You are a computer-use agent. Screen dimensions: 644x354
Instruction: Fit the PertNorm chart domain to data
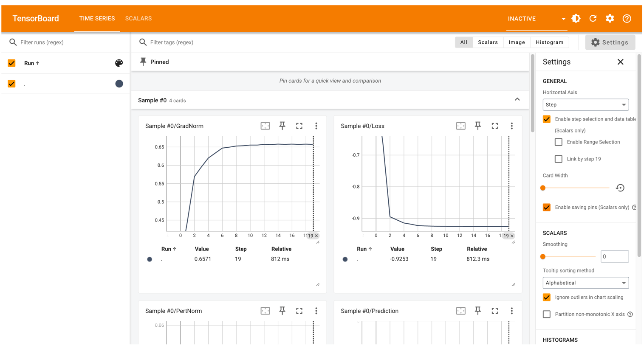[265, 311]
